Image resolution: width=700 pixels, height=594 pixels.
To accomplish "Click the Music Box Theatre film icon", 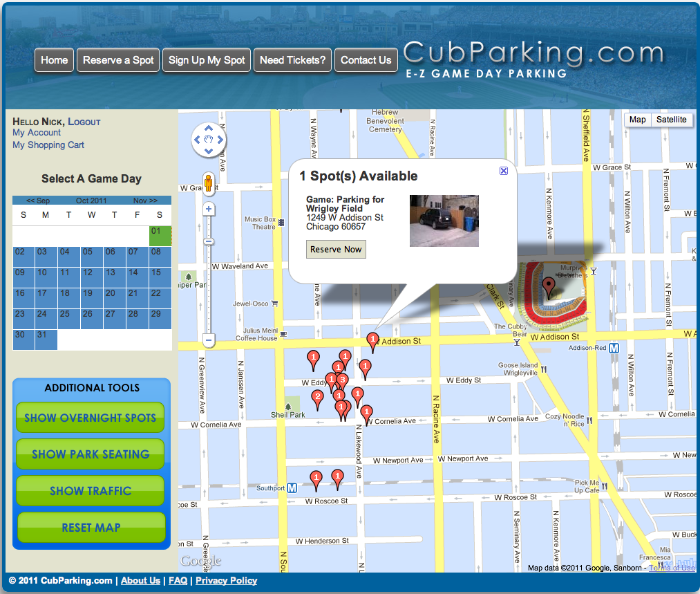I will click(x=281, y=223).
